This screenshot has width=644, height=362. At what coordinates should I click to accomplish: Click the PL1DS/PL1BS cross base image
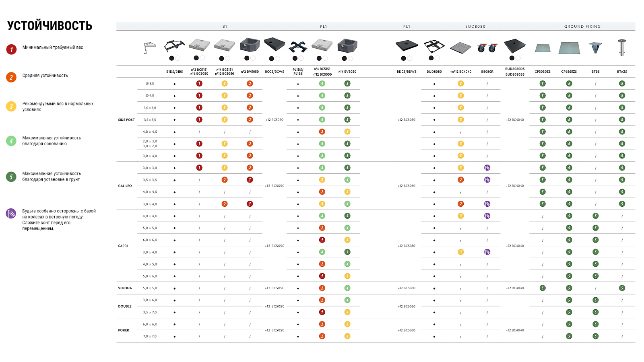pyautogui.click(x=298, y=47)
